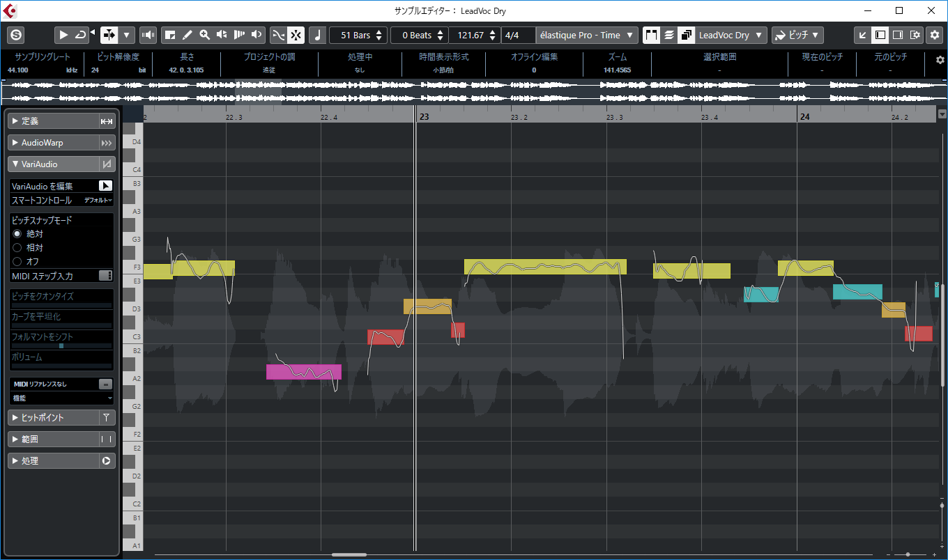Select the Zoom magnifier tool
This screenshot has width=948, height=560.
(x=204, y=35)
